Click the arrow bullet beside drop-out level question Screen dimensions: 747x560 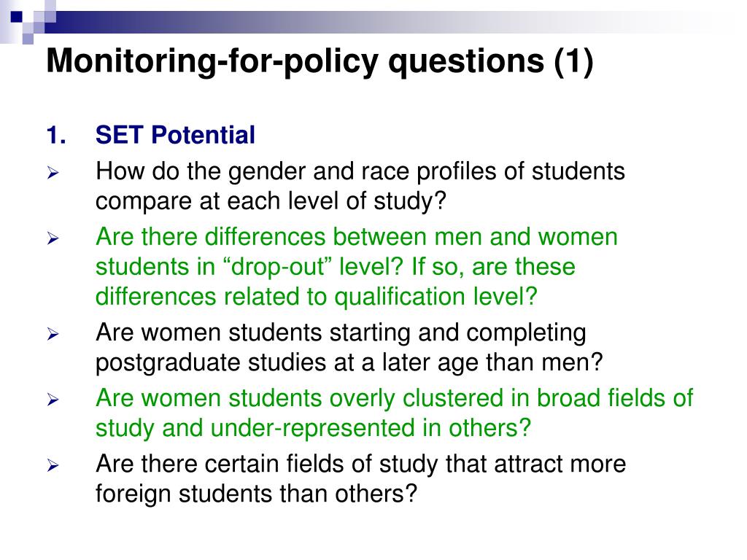[x=53, y=238]
